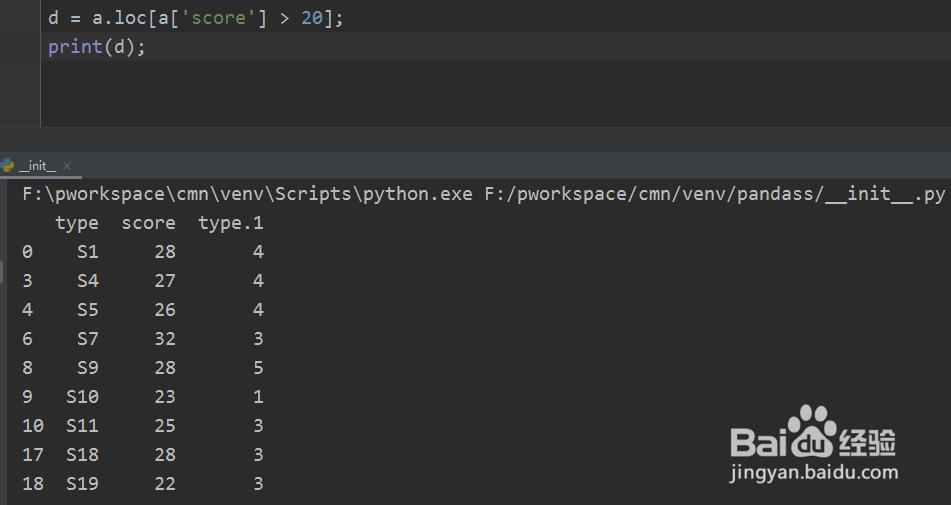Image resolution: width=951 pixels, height=505 pixels.
Task: Click the empty editor area below the code
Action: click(x=450, y=95)
